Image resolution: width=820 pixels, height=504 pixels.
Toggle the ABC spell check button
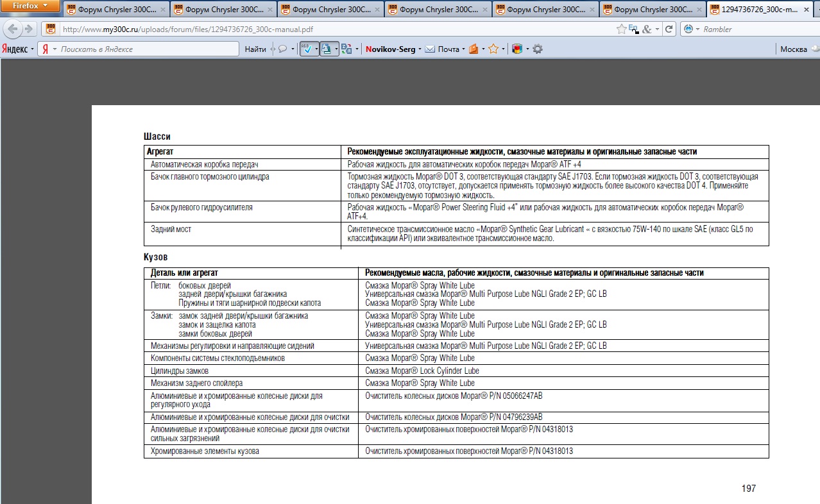[306, 49]
